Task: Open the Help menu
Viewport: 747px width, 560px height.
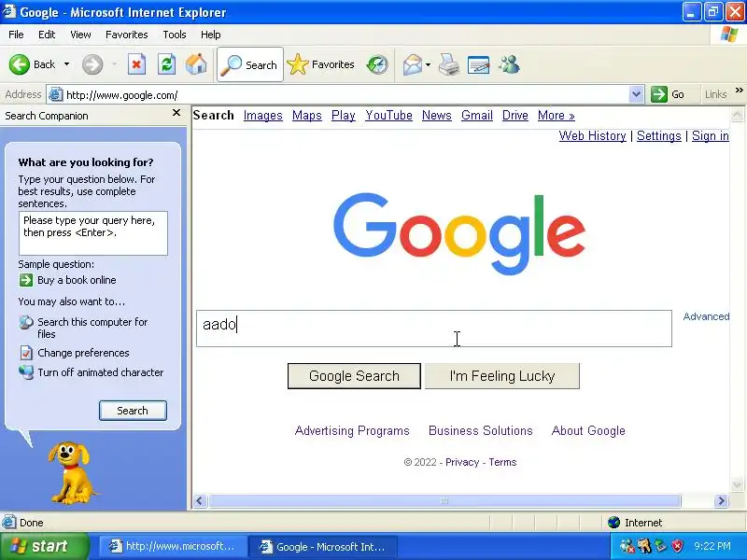Action: [211, 35]
